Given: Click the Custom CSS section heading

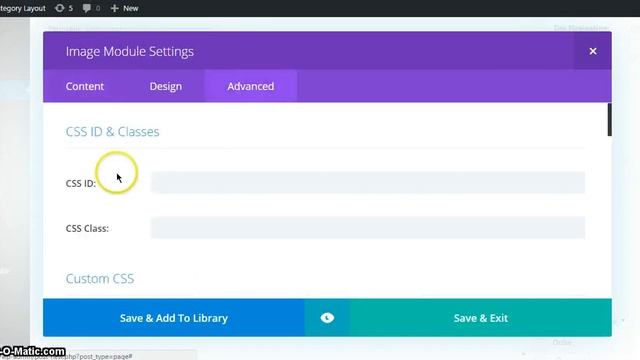Looking at the screenshot, I should pyautogui.click(x=100, y=278).
